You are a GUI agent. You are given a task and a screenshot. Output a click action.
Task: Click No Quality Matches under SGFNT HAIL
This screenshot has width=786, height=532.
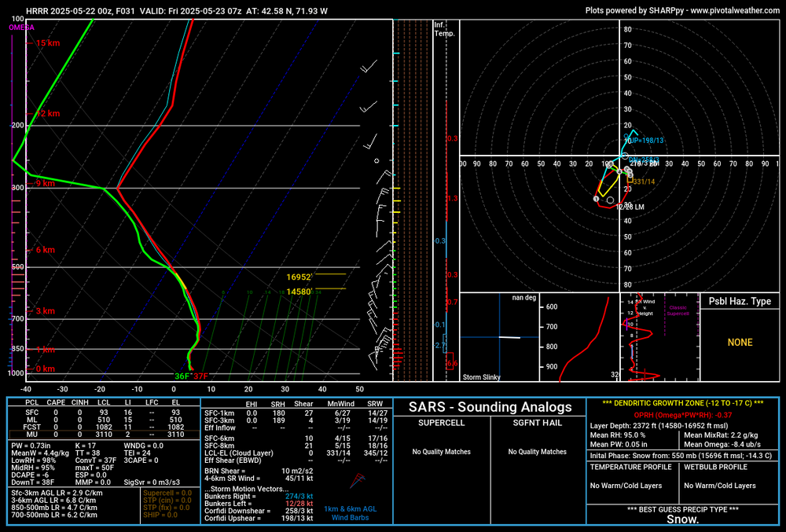point(538,452)
